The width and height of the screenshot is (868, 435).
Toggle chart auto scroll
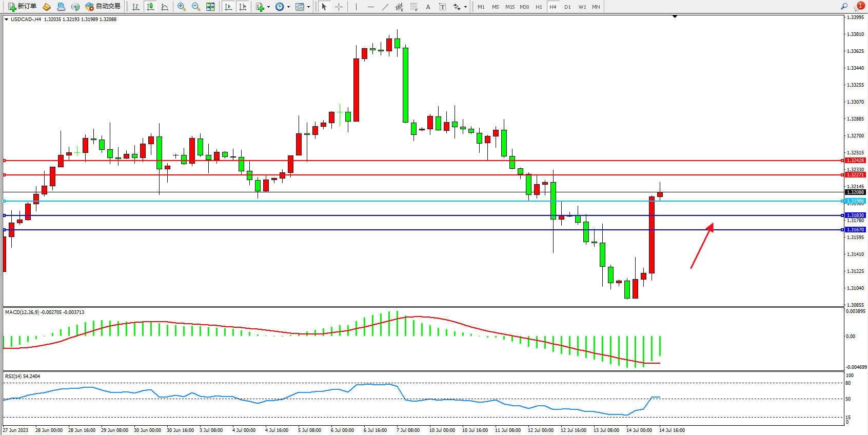(228, 7)
